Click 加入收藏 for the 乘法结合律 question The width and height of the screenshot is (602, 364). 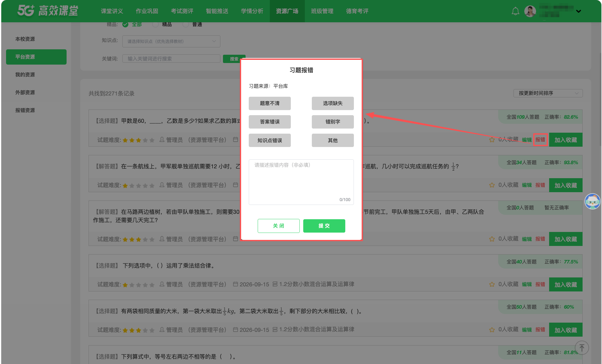[x=566, y=284]
